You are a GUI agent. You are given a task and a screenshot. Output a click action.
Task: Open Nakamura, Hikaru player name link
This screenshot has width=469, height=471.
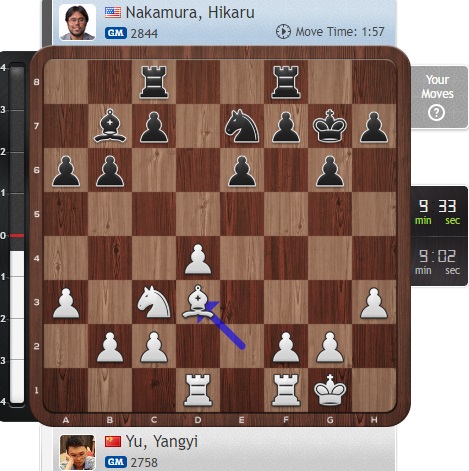pos(190,13)
